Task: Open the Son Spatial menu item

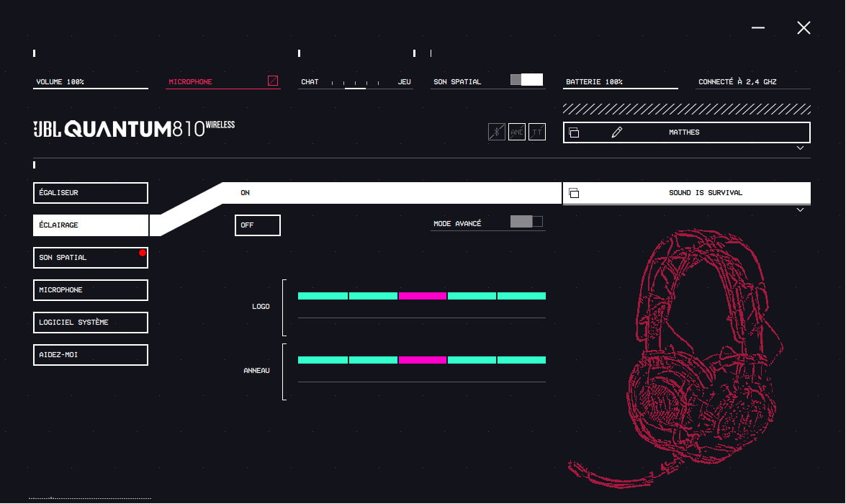Action: 91,257
